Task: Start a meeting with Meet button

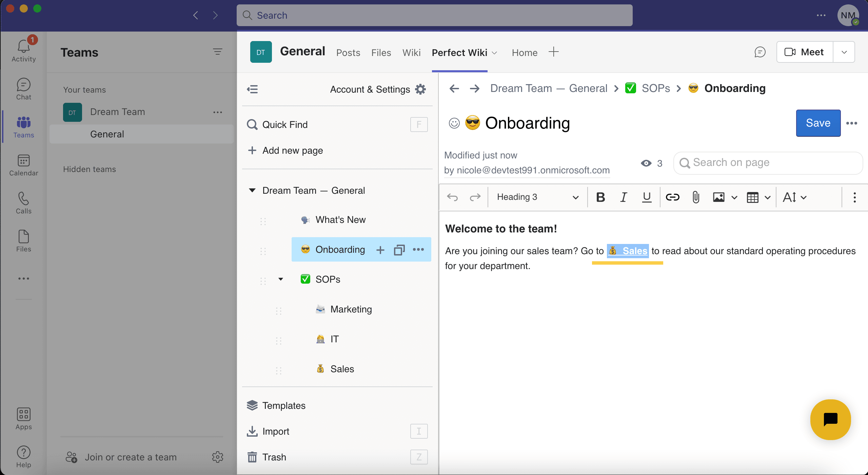Action: pyautogui.click(x=805, y=52)
